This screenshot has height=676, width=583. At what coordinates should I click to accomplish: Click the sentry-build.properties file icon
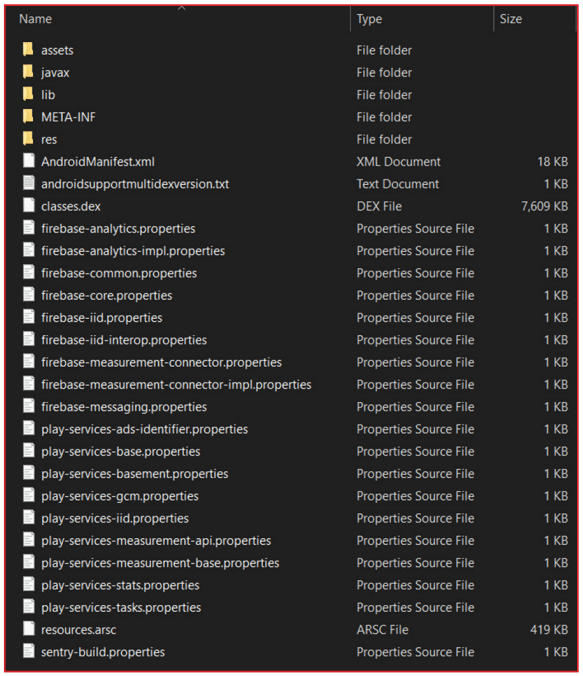click(x=28, y=651)
